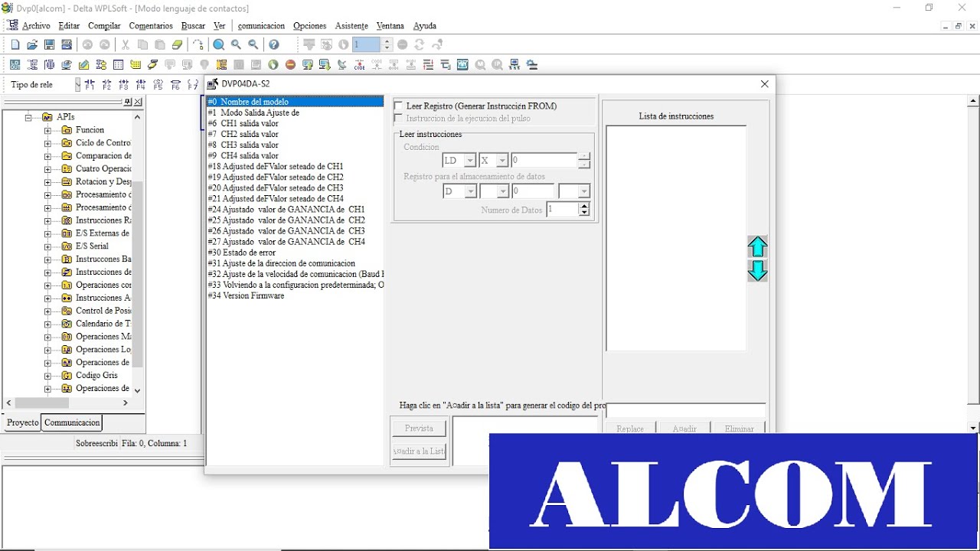
Task: Click the Añadir a la Lista button
Action: (419, 452)
